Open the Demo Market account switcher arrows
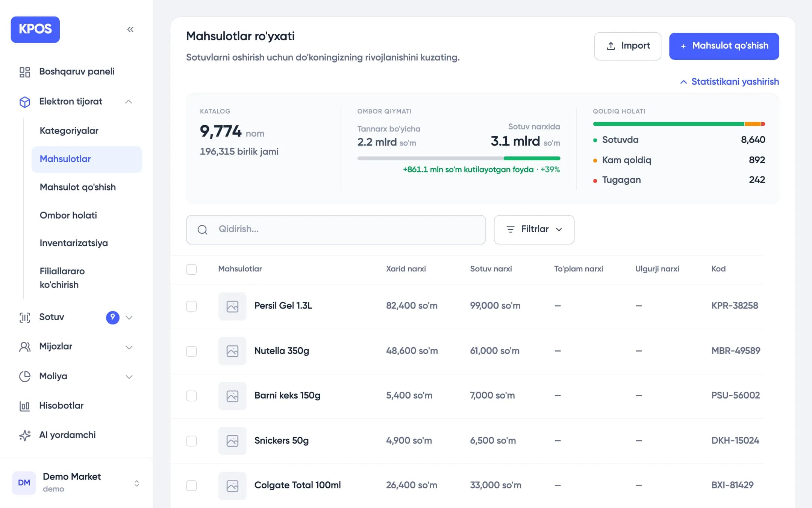812x508 pixels. [x=137, y=483]
